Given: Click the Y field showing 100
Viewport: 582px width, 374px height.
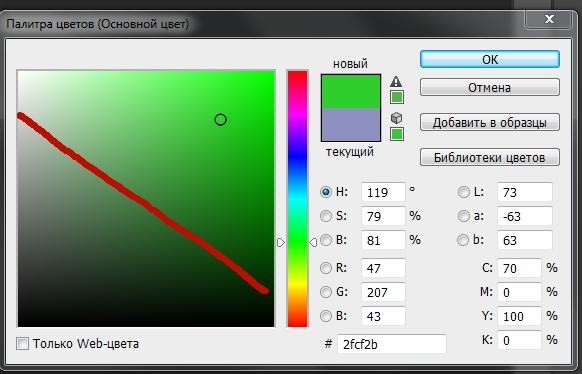Looking at the screenshot, I should coord(519,316).
